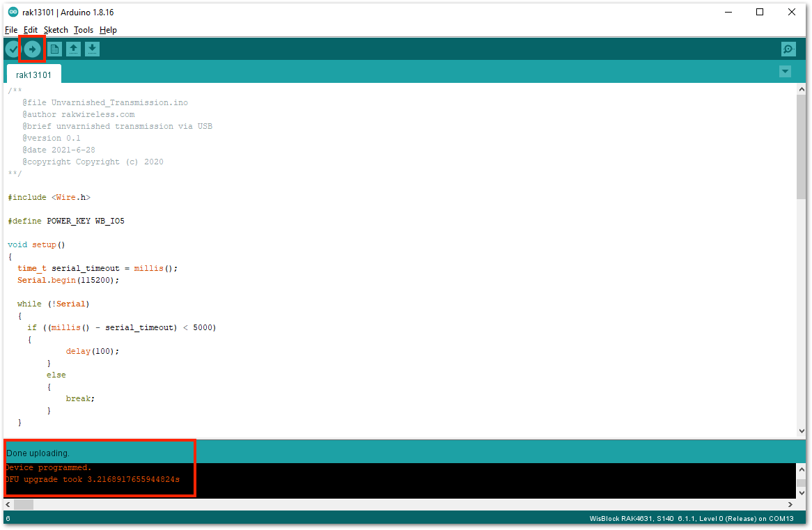Viewport: 812px width, 530px height.
Task: Click the horizontal scrollbar left arrow
Action: (x=8, y=504)
